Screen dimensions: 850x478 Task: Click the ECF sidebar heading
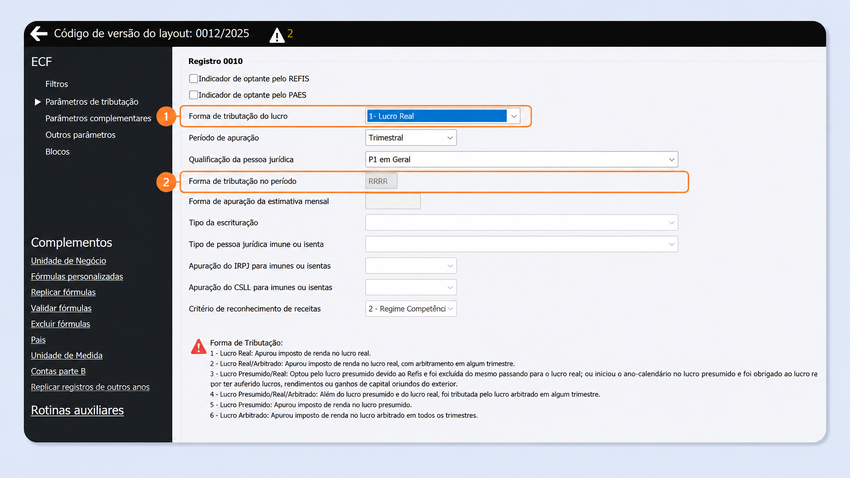coord(41,62)
